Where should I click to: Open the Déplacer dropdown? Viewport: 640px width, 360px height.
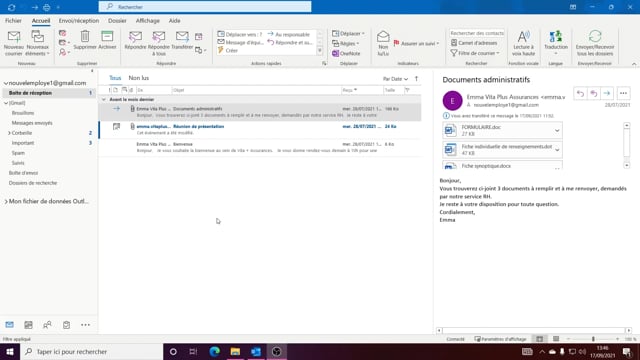(348, 33)
